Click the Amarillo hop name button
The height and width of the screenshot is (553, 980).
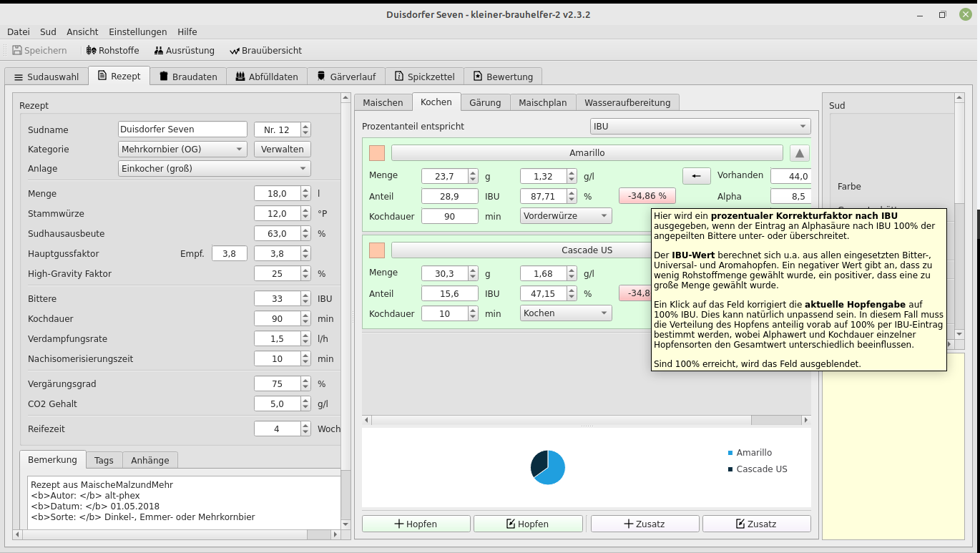point(587,153)
